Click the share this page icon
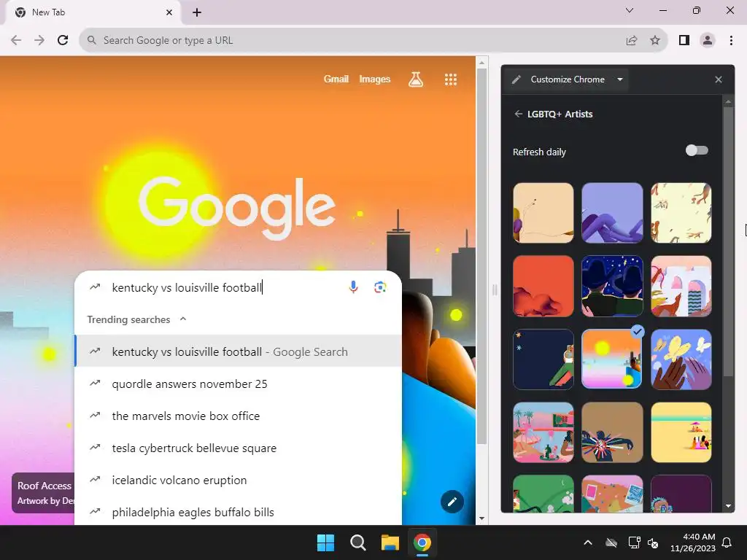The image size is (747, 560). (x=632, y=41)
